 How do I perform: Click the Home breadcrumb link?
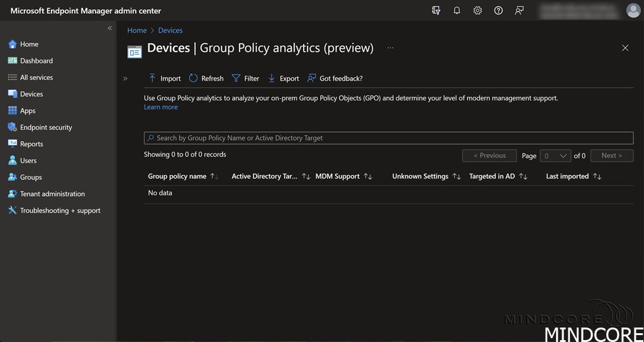[x=136, y=30]
